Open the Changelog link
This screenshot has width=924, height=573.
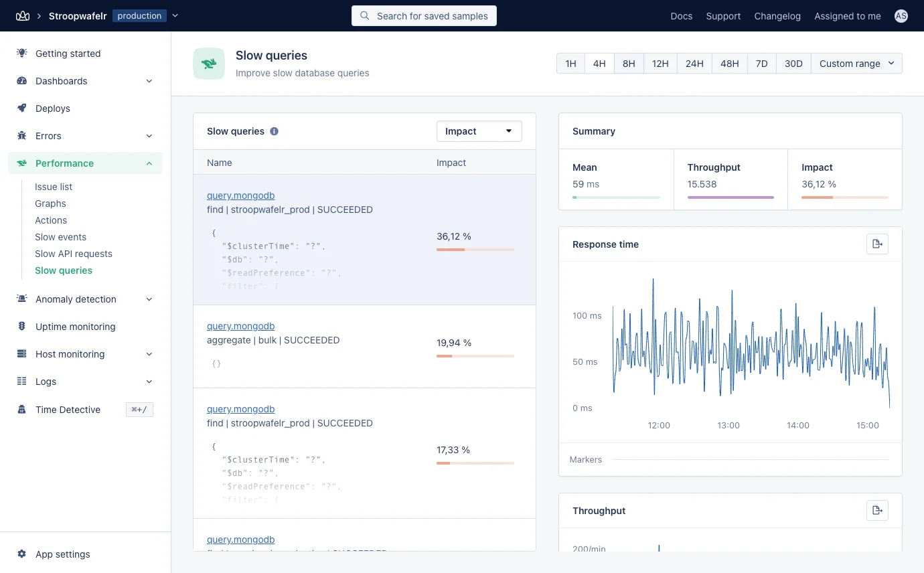pyautogui.click(x=777, y=16)
